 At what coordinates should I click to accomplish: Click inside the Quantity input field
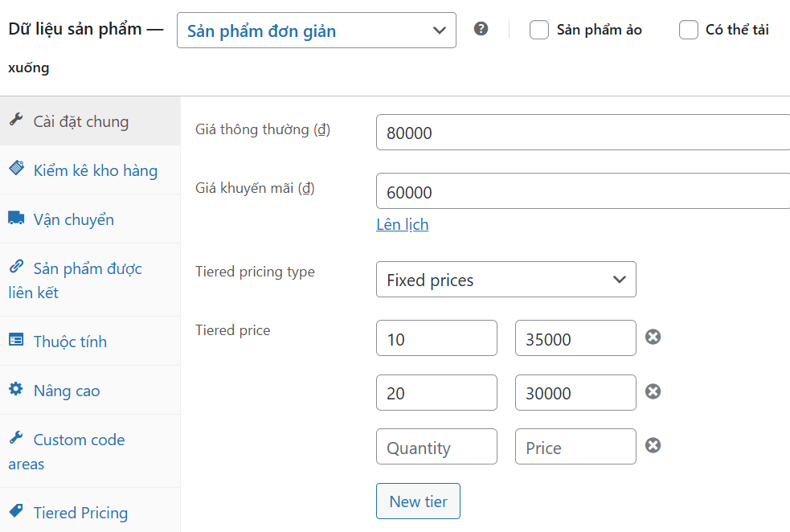pos(436,446)
